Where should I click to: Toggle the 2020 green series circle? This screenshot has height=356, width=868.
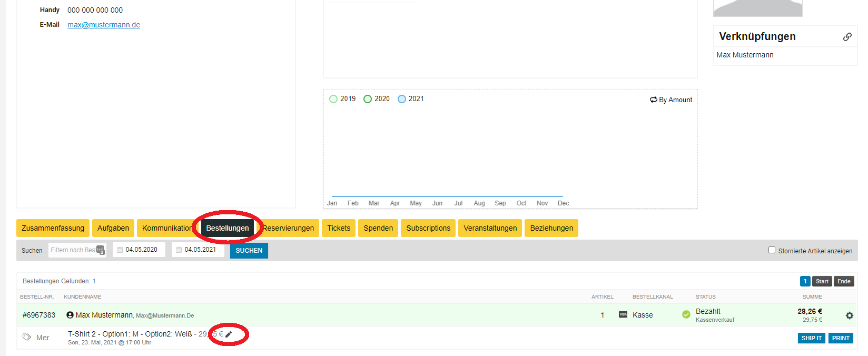[x=368, y=99]
